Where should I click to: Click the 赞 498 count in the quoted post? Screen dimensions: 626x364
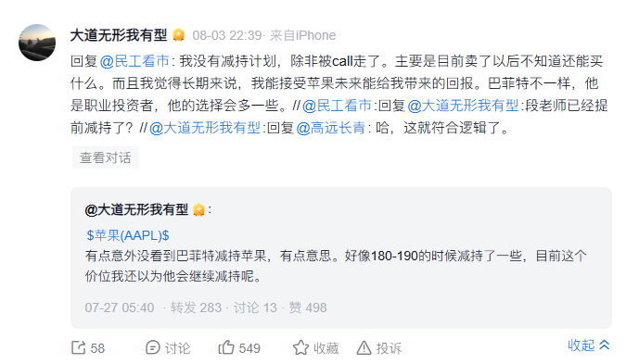tap(307, 308)
